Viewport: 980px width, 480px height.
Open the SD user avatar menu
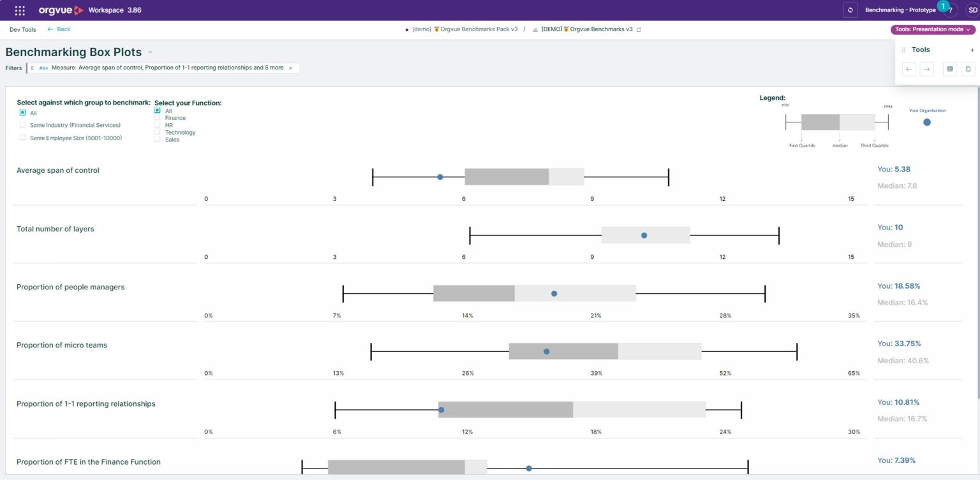tap(972, 10)
